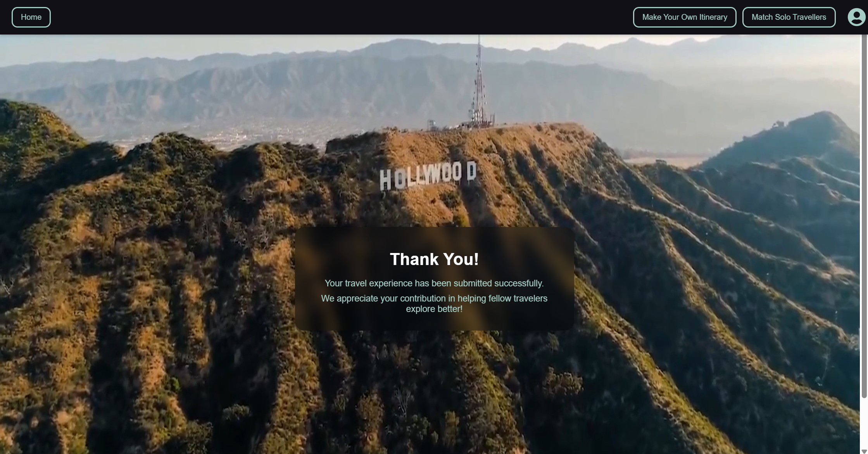
Task: Click the word 'Itinerary' in nav button
Action: point(713,17)
